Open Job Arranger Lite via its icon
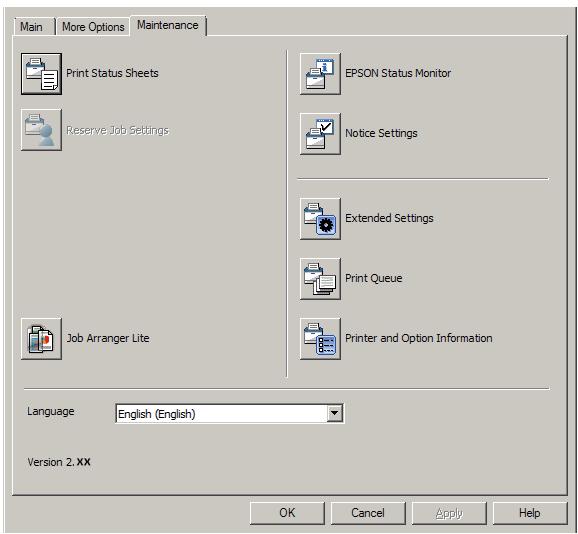This screenshot has width=578, height=534. 41,339
